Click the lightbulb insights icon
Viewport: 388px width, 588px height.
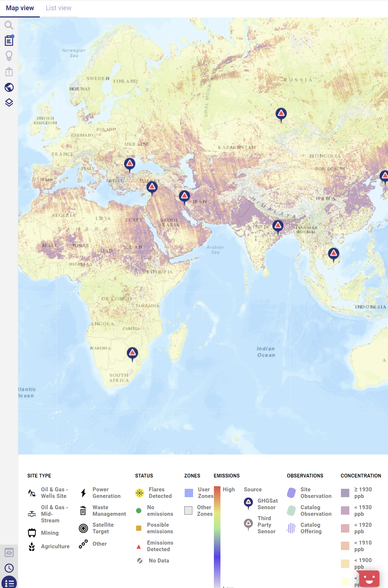[9, 56]
